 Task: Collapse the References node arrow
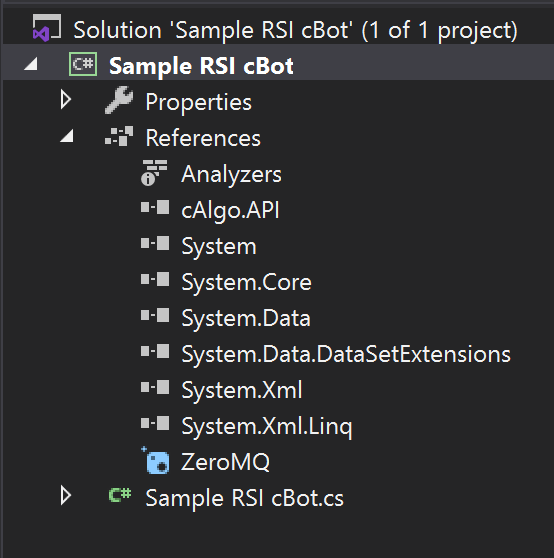click(67, 136)
